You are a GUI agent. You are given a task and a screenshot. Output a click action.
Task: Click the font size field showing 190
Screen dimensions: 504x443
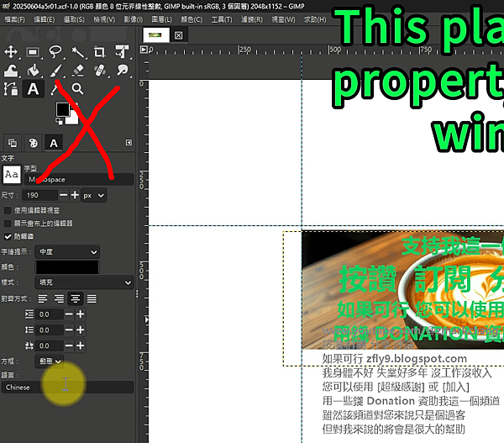pos(39,195)
